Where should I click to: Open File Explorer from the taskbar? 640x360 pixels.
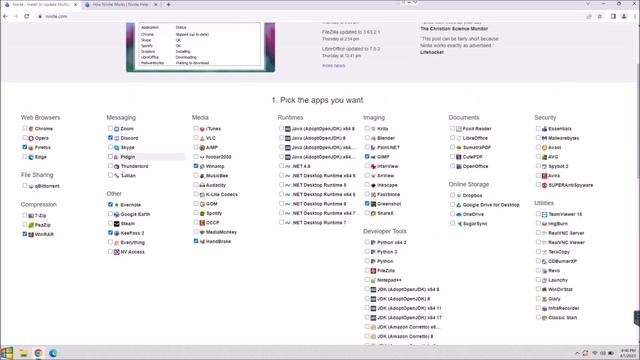point(23,353)
